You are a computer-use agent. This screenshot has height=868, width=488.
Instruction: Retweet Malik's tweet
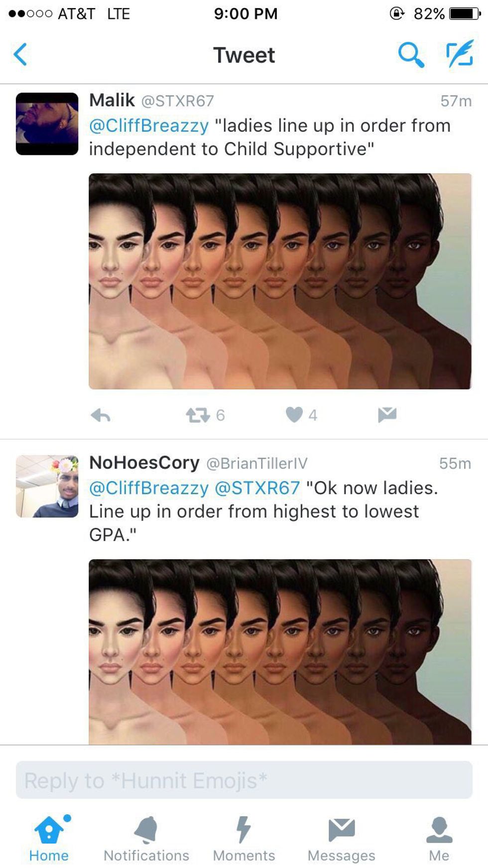tap(198, 415)
